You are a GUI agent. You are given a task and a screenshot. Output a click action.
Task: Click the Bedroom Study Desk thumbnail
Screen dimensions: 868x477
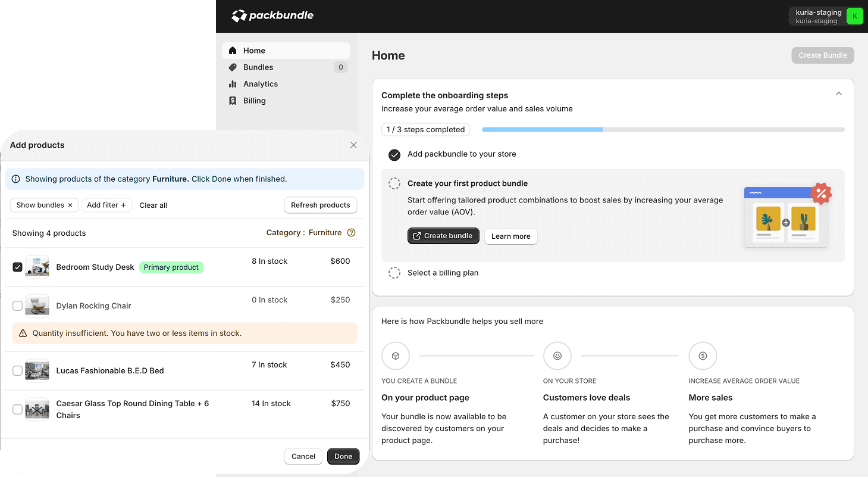[37, 267]
